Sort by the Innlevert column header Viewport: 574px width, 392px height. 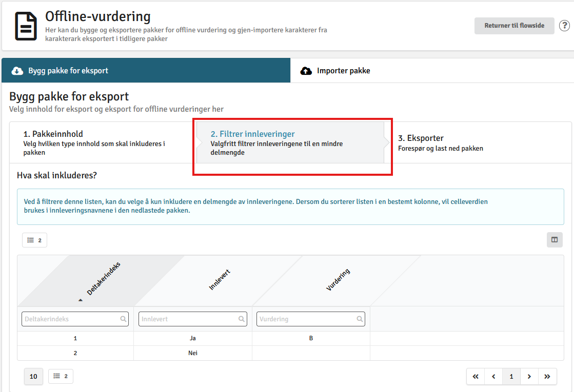coord(220,280)
